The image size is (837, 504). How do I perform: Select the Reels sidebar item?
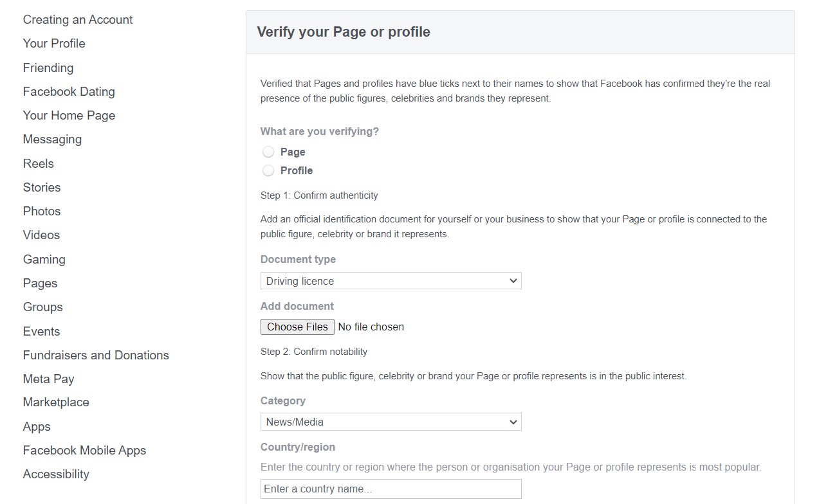(39, 163)
